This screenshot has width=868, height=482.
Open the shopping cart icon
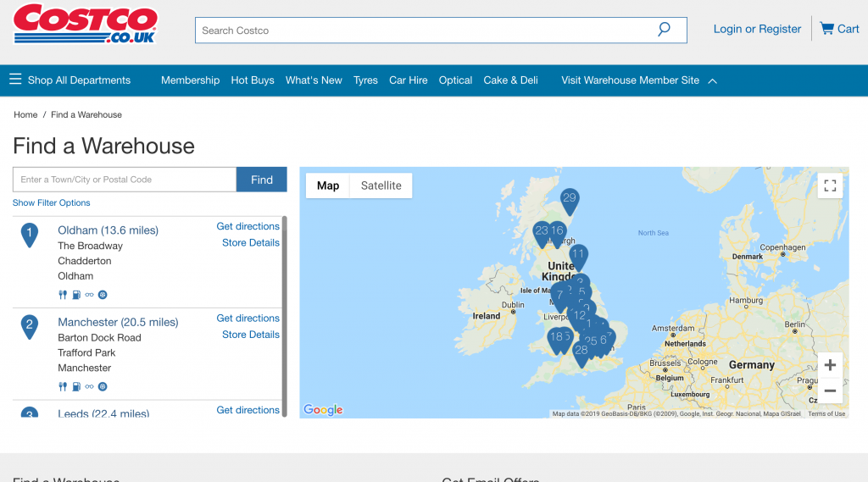[826, 28]
